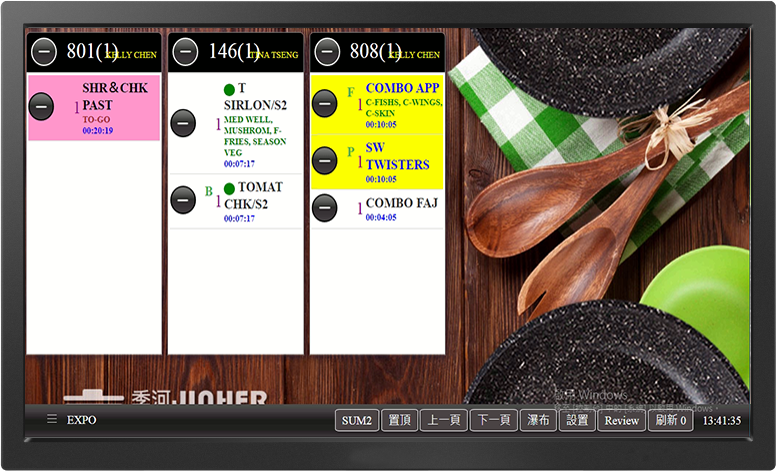The width and height of the screenshot is (776, 471).
Task: Go to next page with 下一頁
Action: point(493,421)
